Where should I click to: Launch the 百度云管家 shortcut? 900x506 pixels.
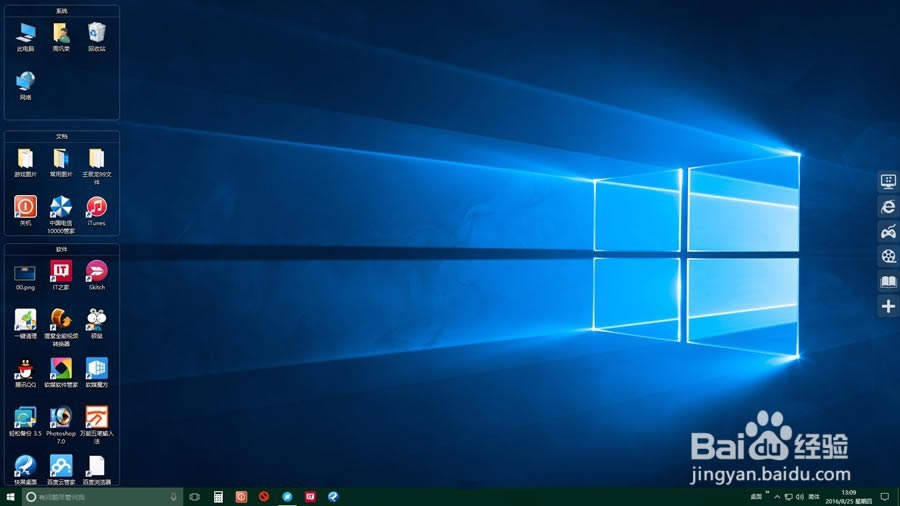[x=61, y=470]
